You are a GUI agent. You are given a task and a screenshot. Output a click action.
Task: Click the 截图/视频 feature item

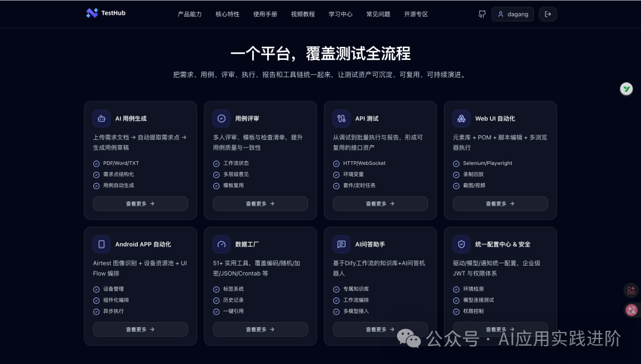point(469,186)
